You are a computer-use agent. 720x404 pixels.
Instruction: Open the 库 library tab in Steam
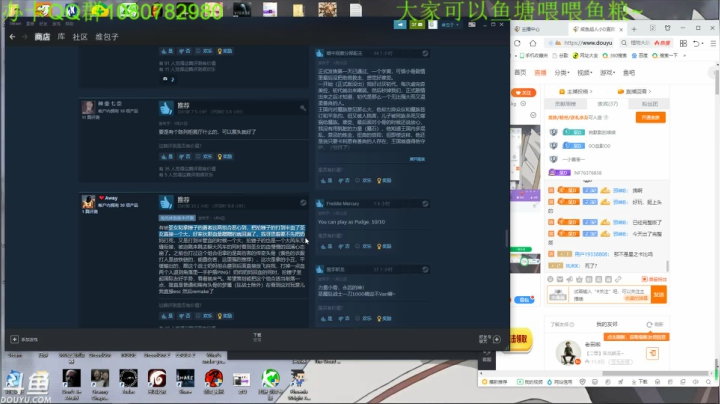pos(61,37)
